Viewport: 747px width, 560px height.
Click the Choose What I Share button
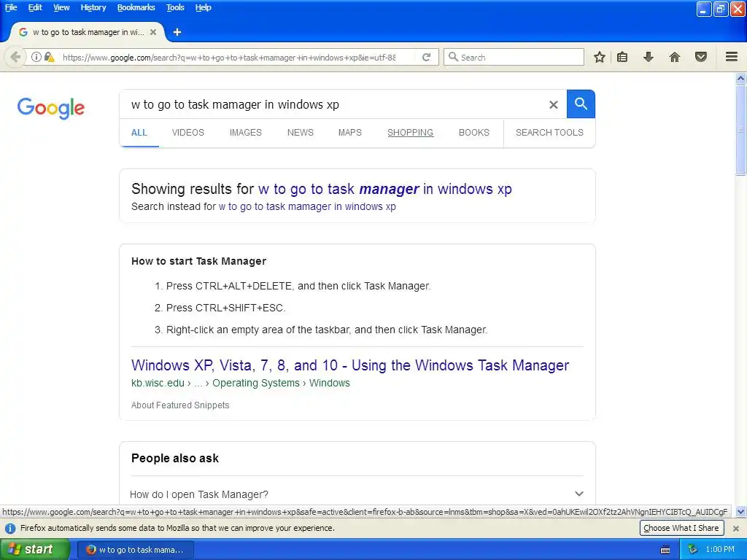[x=681, y=528]
